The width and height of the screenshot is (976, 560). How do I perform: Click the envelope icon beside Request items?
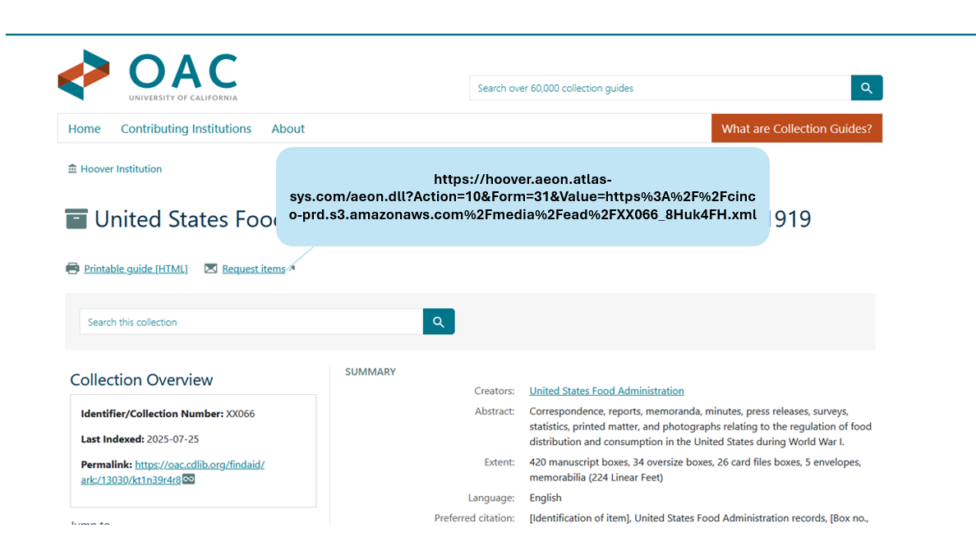click(211, 269)
